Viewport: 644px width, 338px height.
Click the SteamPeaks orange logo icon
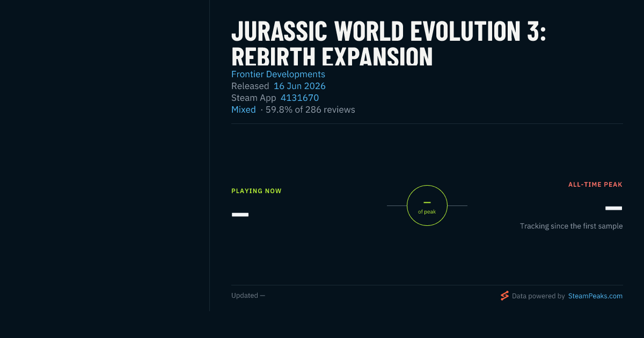[504, 296]
